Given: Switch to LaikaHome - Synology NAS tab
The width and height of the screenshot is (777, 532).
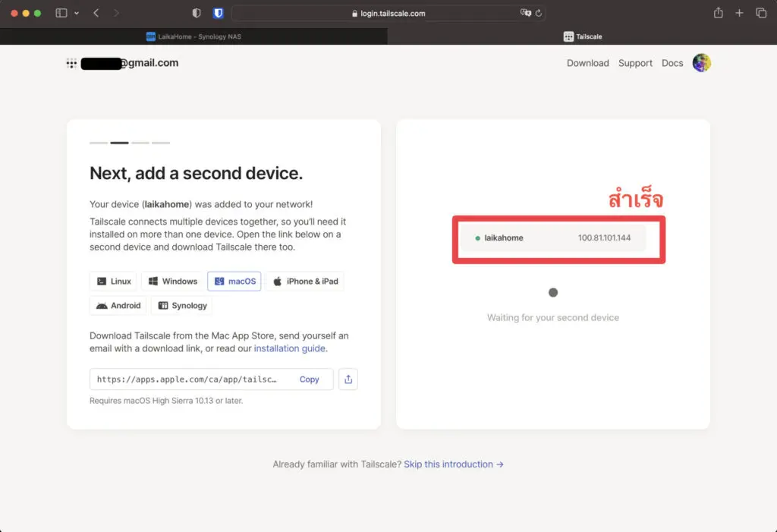Looking at the screenshot, I should click(193, 36).
